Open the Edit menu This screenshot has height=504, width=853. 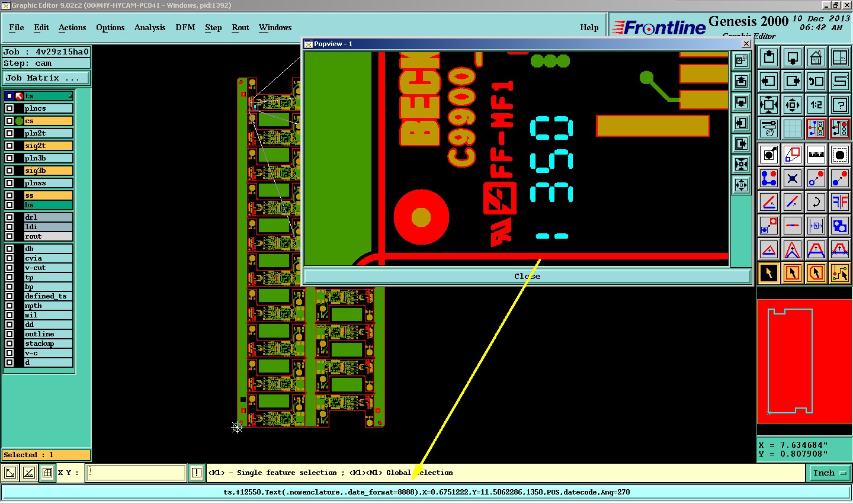click(41, 27)
